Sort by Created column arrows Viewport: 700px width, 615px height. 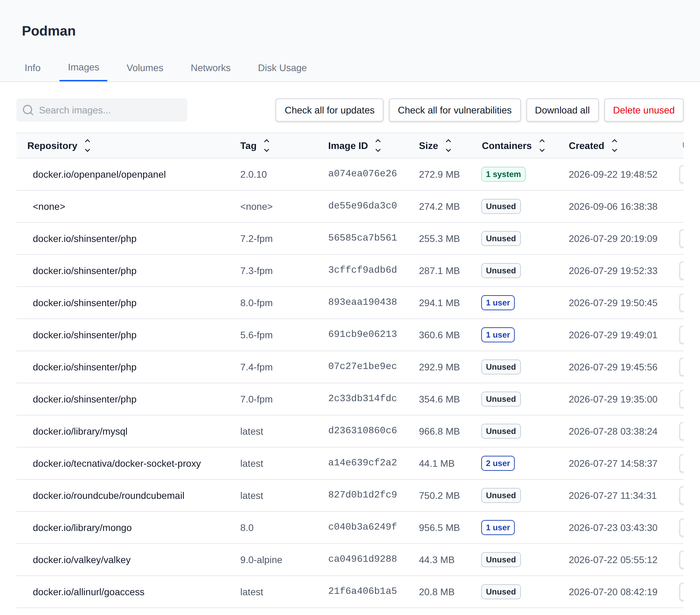click(615, 146)
